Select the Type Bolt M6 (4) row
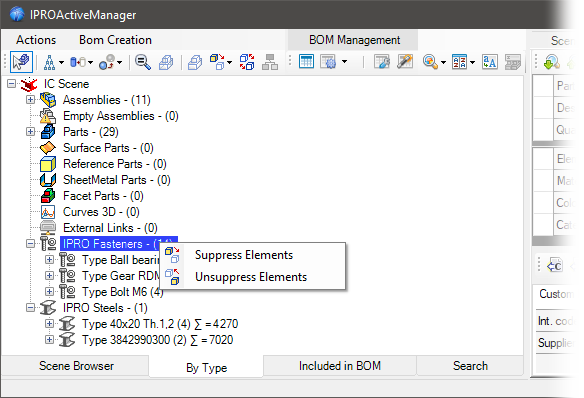The height and width of the screenshot is (398, 584). click(123, 292)
